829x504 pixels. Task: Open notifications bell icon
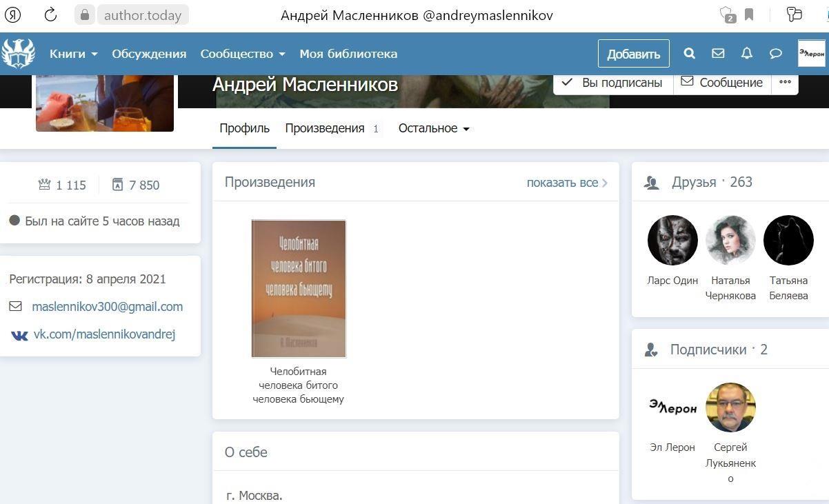pos(747,54)
